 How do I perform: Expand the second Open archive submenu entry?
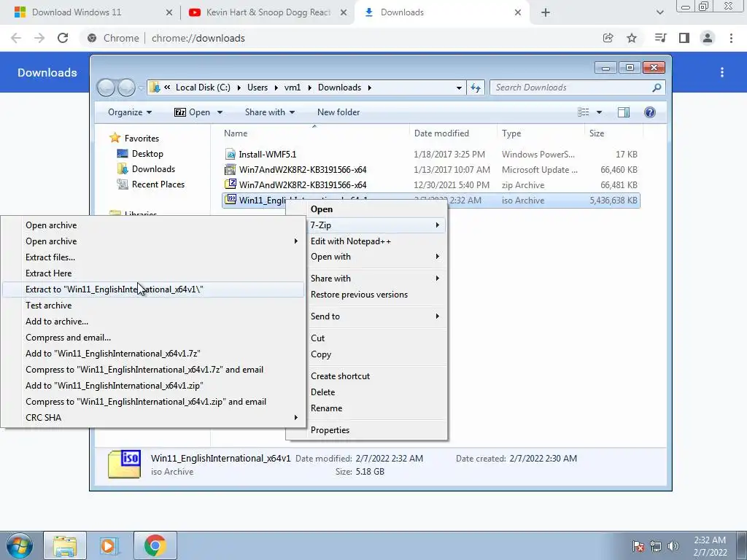point(153,241)
